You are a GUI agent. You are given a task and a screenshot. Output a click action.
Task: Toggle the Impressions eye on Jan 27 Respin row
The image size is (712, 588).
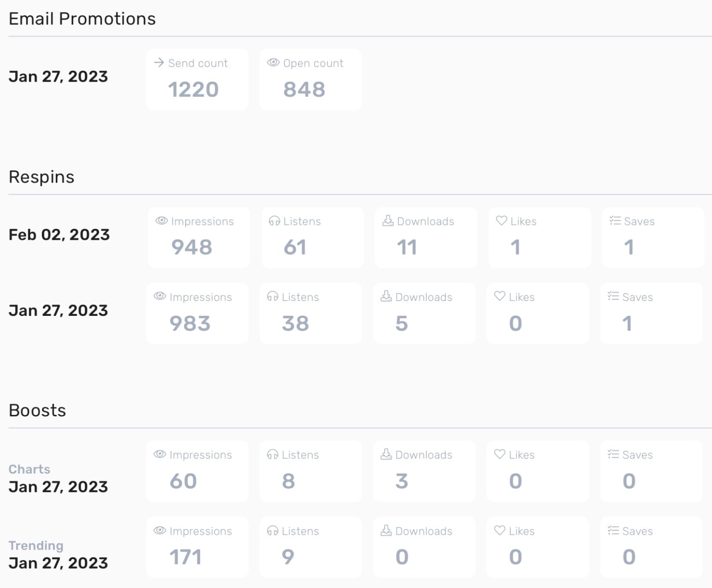point(159,297)
